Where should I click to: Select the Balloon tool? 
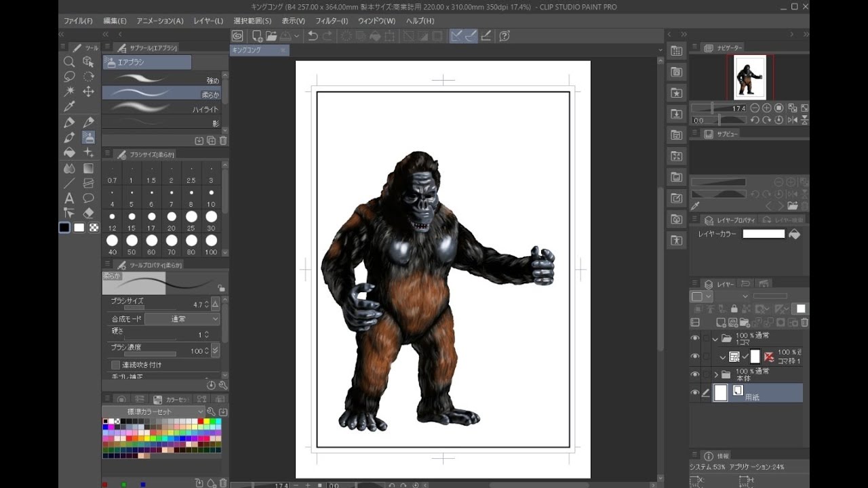[88, 198]
